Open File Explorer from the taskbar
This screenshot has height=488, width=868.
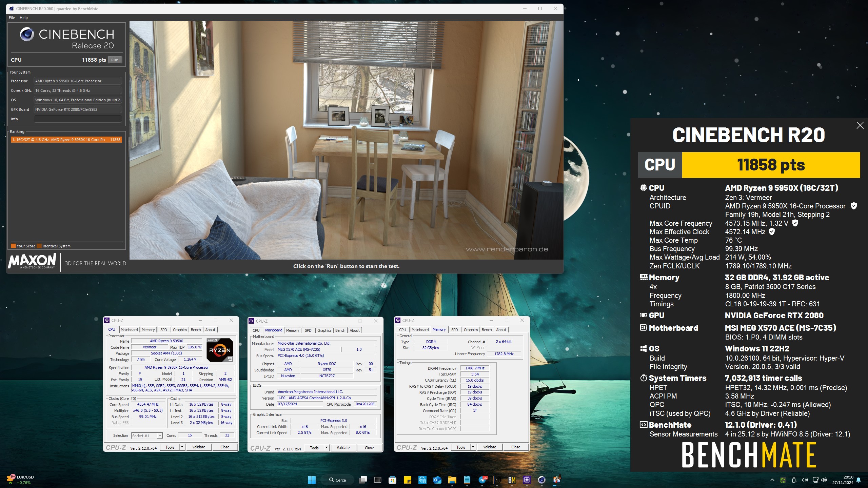[x=452, y=480]
